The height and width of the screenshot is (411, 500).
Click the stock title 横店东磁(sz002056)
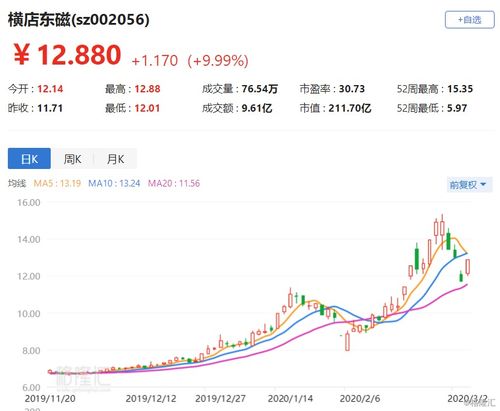(x=79, y=19)
